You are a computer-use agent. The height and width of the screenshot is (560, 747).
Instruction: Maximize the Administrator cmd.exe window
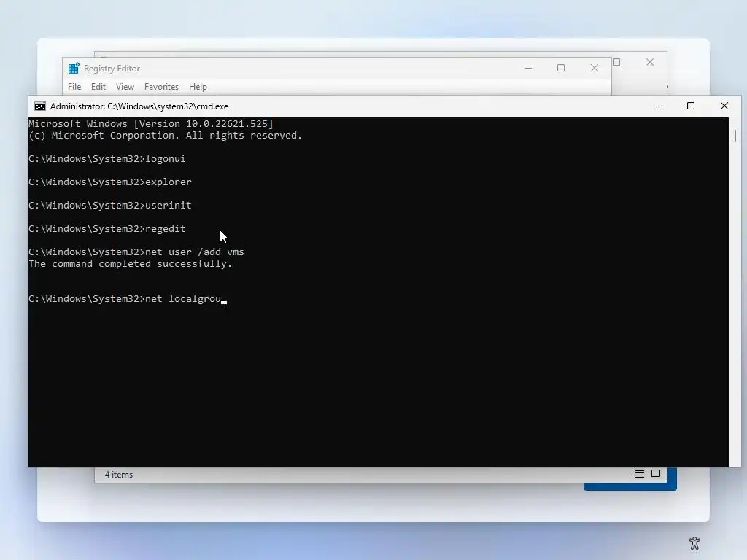click(x=691, y=106)
